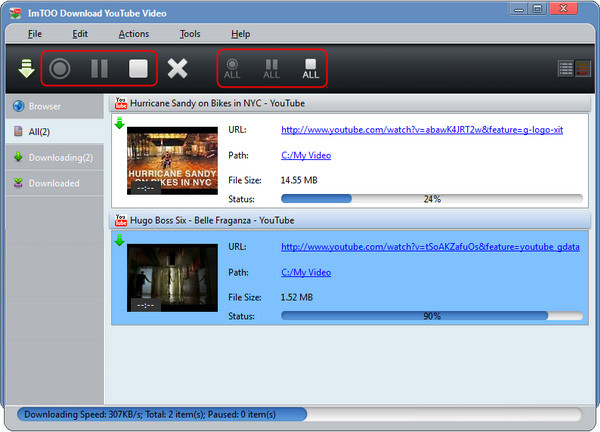Minimize the ImTOO window
600x432 pixels.
click(x=518, y=9)
